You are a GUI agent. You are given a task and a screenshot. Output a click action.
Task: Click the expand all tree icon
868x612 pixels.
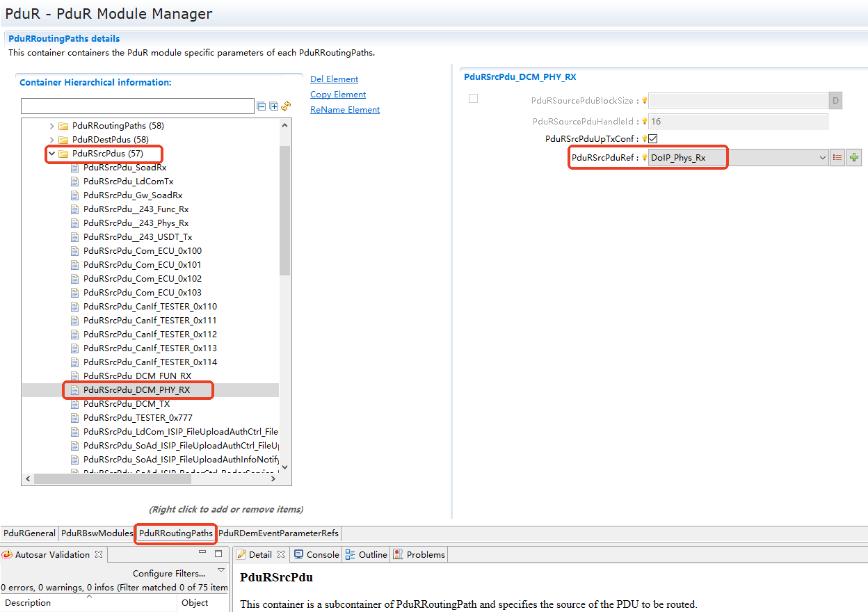273,106
